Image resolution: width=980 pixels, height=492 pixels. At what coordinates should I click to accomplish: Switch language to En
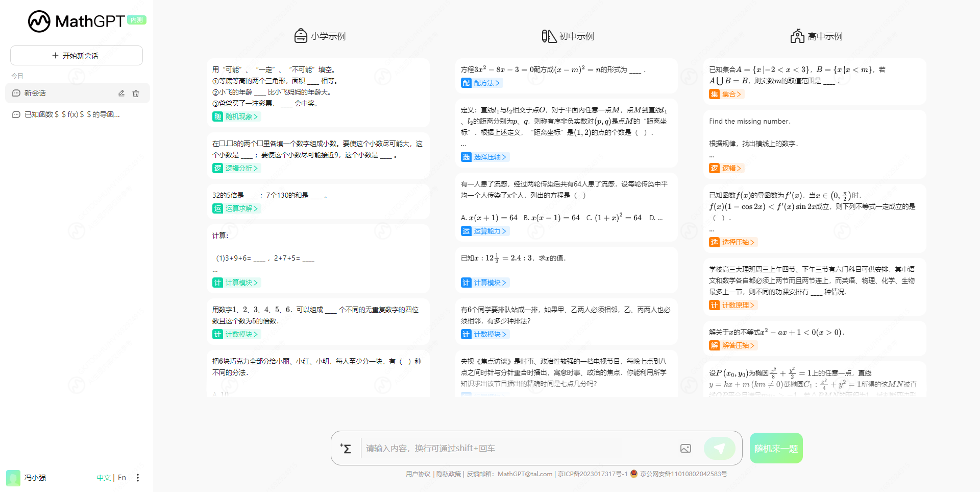pos(122,478)
